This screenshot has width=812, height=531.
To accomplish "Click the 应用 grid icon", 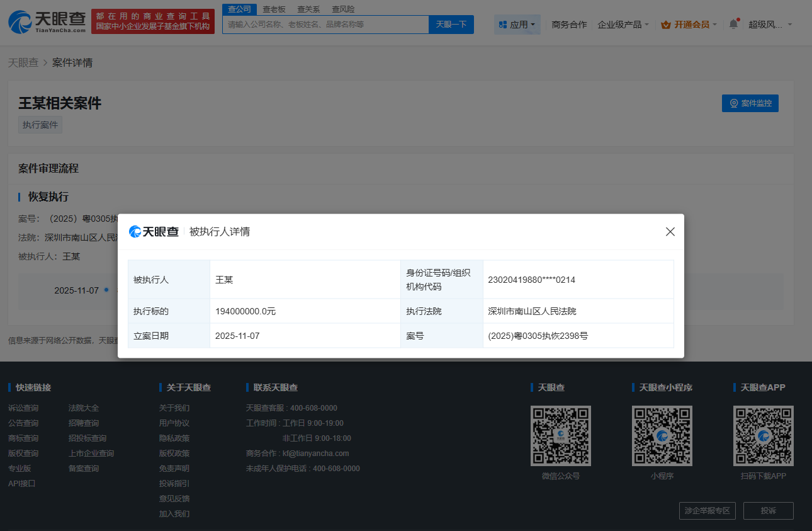I will coord(502,25).
